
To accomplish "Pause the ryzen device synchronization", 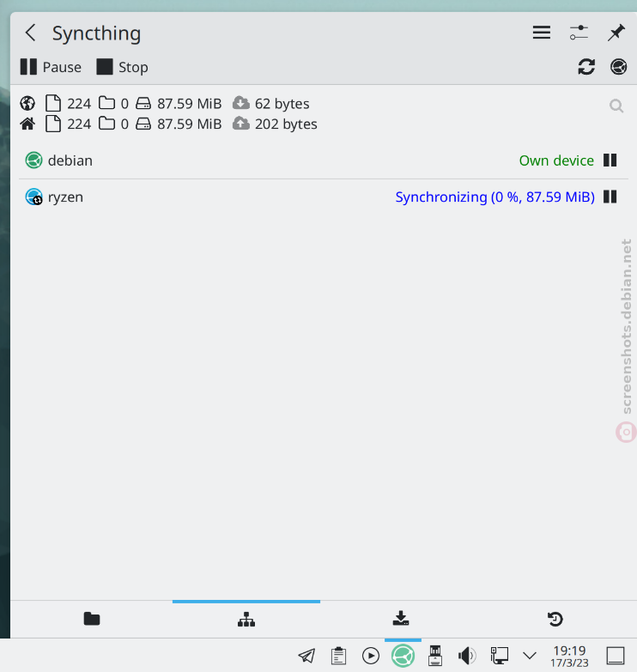I will pyautogui.click(x=610, y=197).
